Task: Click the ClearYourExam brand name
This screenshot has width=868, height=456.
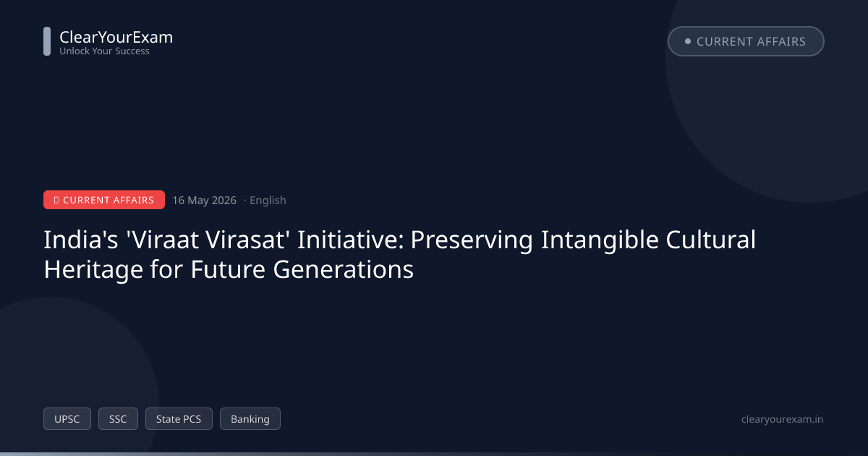Action: 116,37
